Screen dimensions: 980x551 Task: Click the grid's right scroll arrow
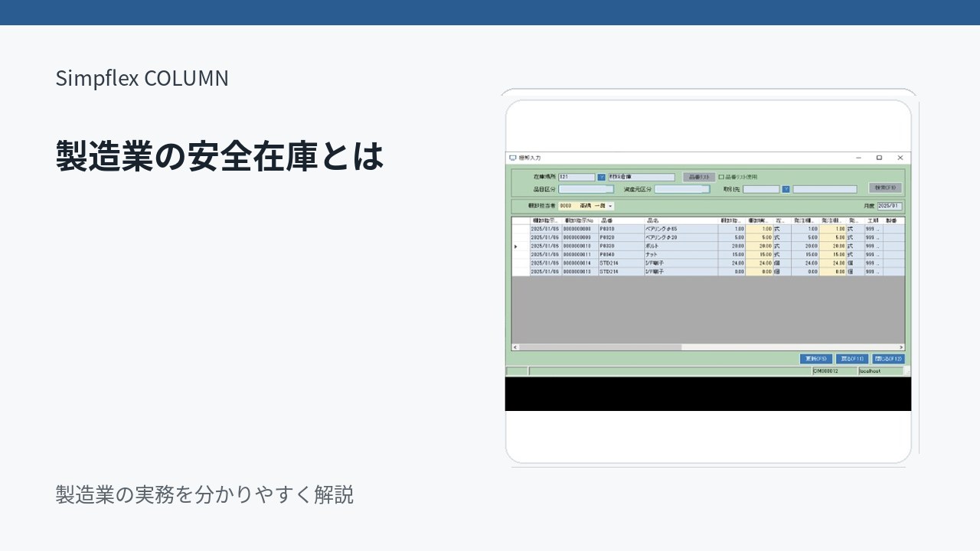tap(901, 347)
